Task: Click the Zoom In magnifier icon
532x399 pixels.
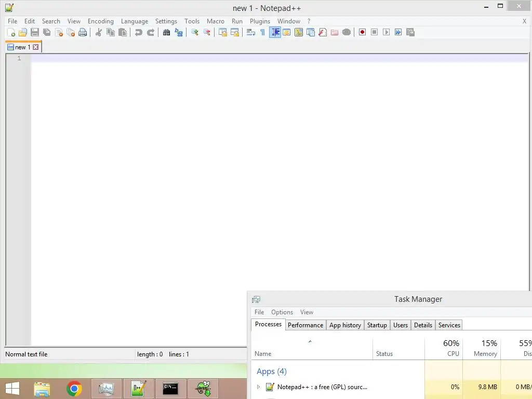Action: pos(194,32)
